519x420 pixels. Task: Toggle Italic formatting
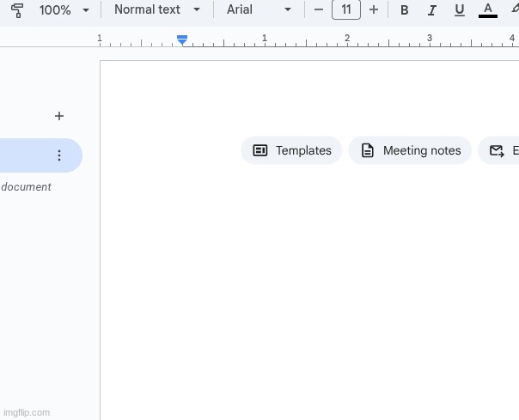click(x=431, y=10)
